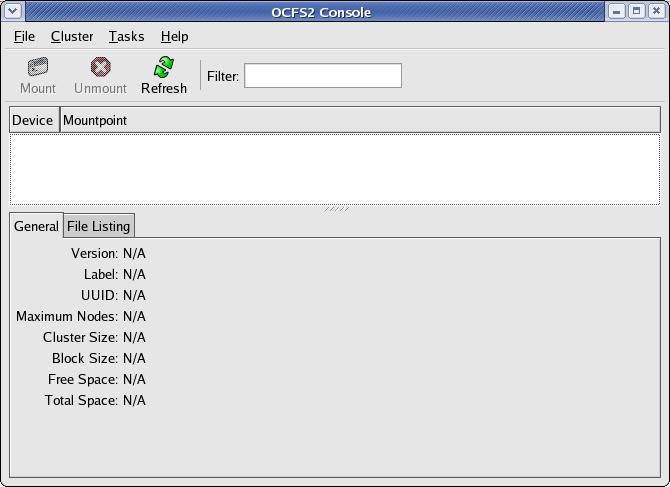
Task: Open the window menu icon in title bar
Action: click(x=13, y=11)
